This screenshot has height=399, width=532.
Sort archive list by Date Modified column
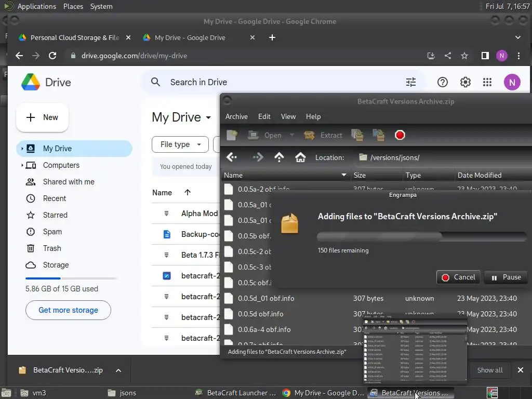pos(494,175)
